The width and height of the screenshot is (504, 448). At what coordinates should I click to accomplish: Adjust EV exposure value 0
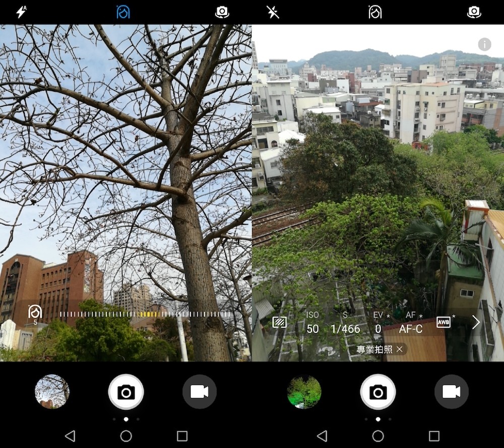380,323
